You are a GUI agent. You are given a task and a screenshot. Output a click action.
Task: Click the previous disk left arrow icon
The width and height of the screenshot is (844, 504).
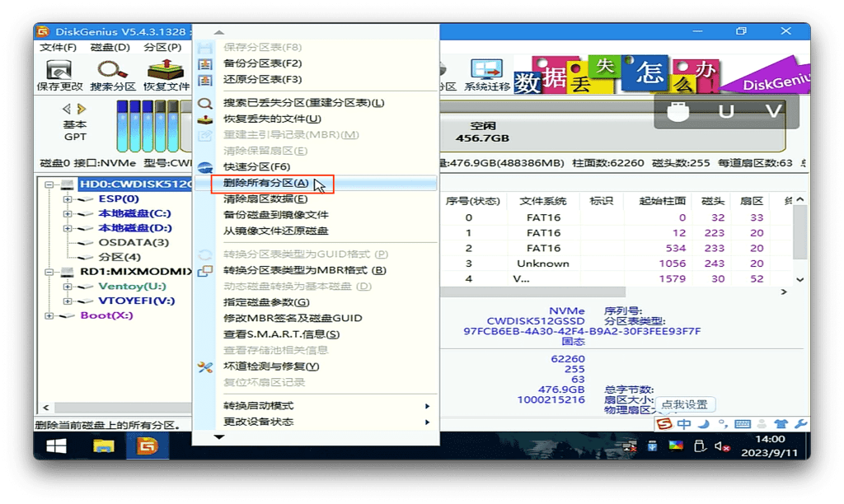click(x=67, y=109)
